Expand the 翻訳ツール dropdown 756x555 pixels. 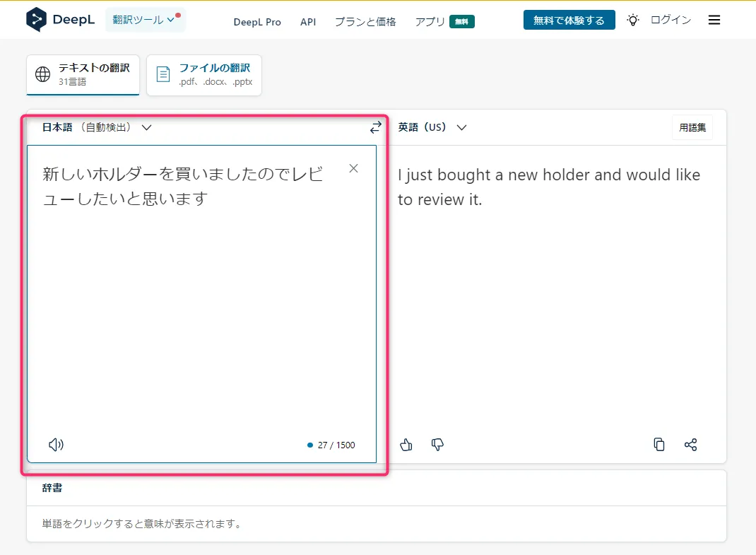pyautogui.click(x=145, y=20)
